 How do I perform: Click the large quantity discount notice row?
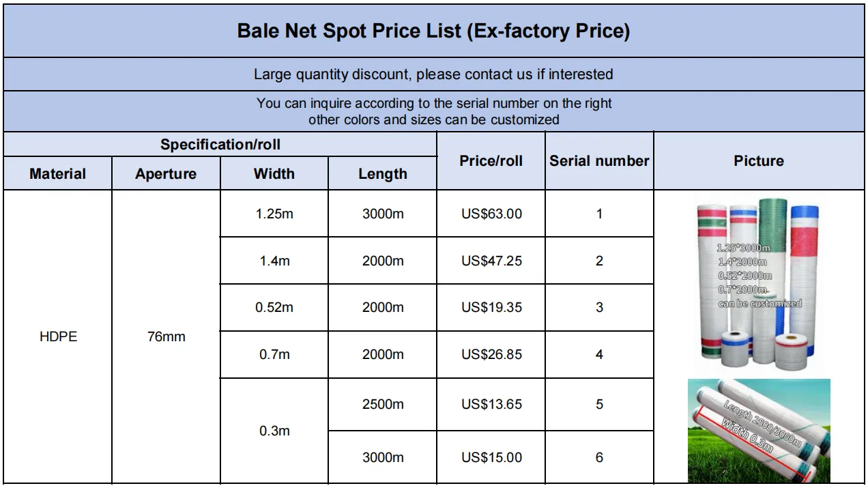coord(434,74)
